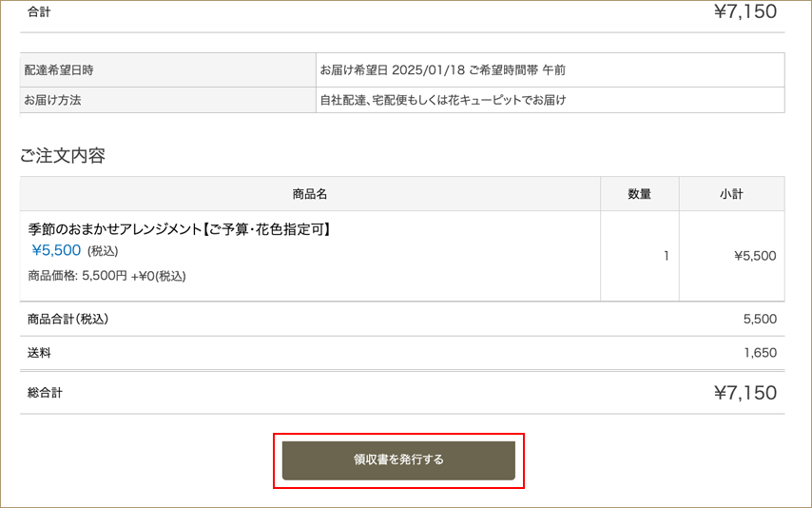The image size is (812, 508).
Task: Select the 商品名 column header
Action: pos(310,194)
